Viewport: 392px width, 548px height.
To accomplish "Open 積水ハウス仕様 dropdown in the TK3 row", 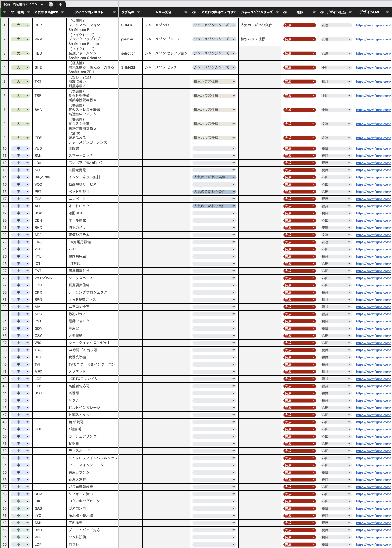I will coord(214,82).
